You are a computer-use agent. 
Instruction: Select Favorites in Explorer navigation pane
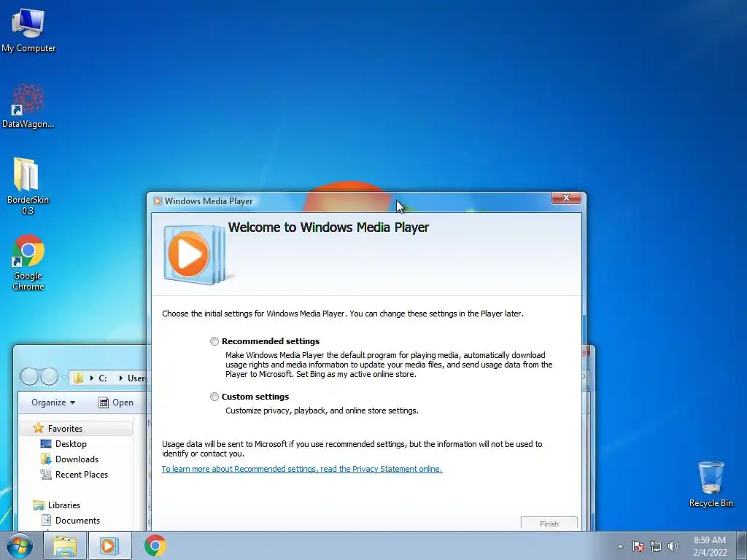tap(65, 429)
